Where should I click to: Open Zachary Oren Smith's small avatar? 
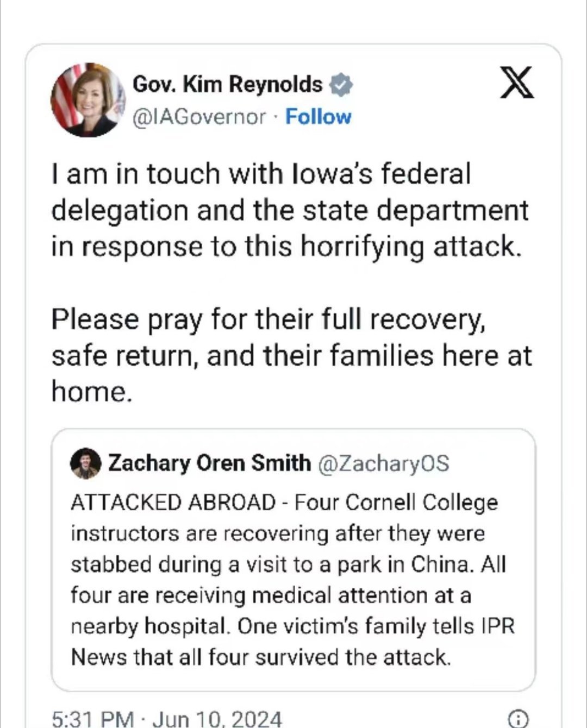[86, 463]
